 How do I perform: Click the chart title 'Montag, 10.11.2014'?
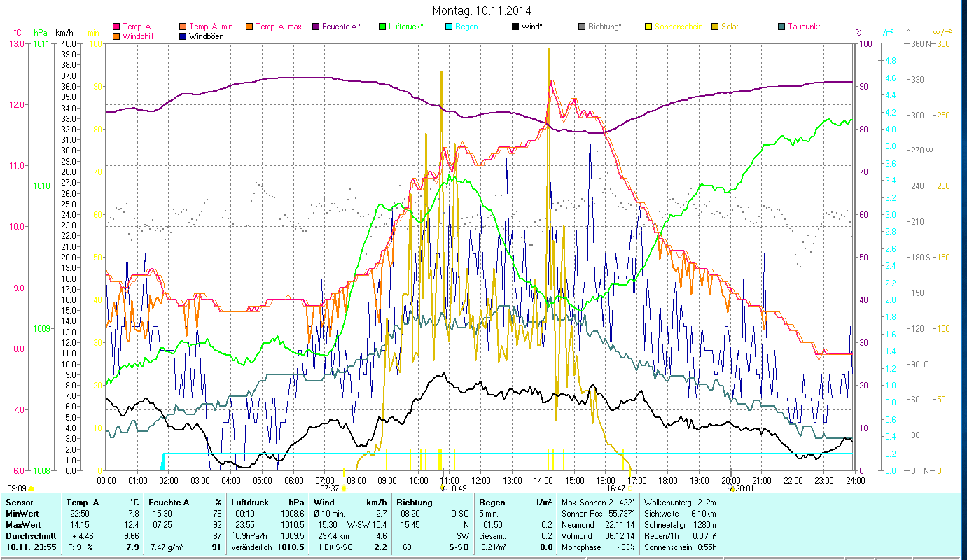[482, 10]
